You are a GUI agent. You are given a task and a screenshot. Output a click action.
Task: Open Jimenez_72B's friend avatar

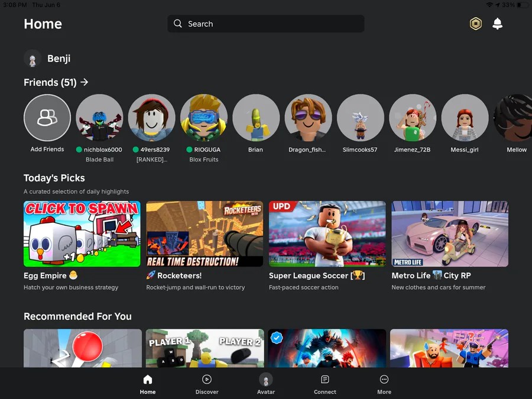(x=413, y=118)
